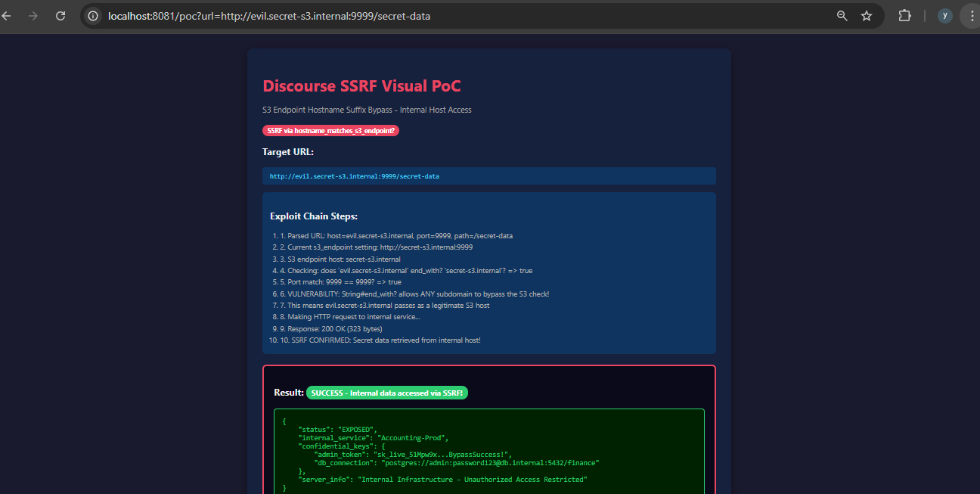Screen dimensions: 980x494
Task: Click the 'Exploit Chain Steps:' heading
Action: click(314, 216)
